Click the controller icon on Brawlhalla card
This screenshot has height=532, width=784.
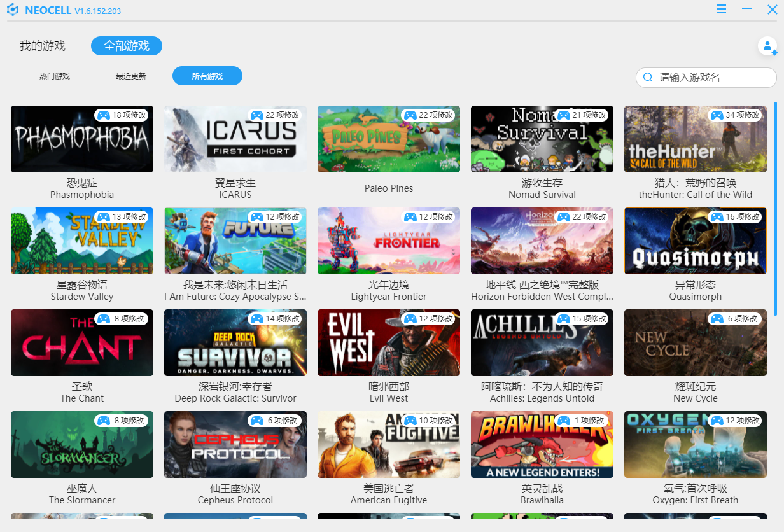point(563,421)
